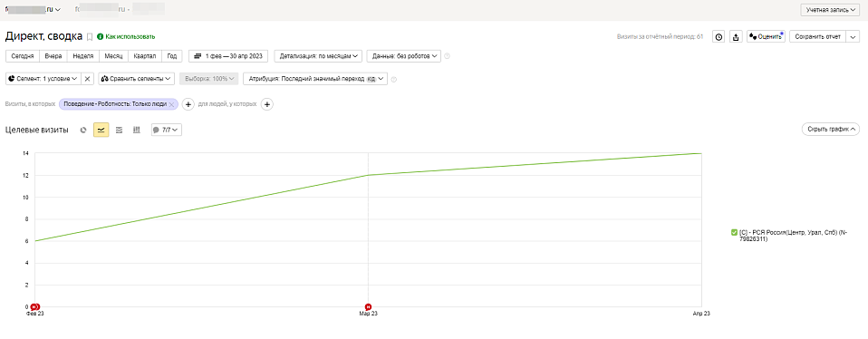Select the pie chart view icon
The height and width of the screenshot is (339, 868).
[83, 130]
